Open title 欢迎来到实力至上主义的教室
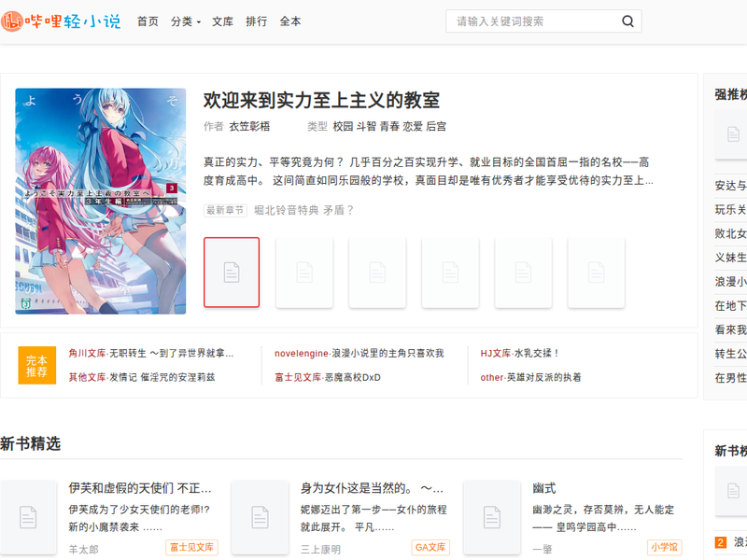 coord(321,101)
